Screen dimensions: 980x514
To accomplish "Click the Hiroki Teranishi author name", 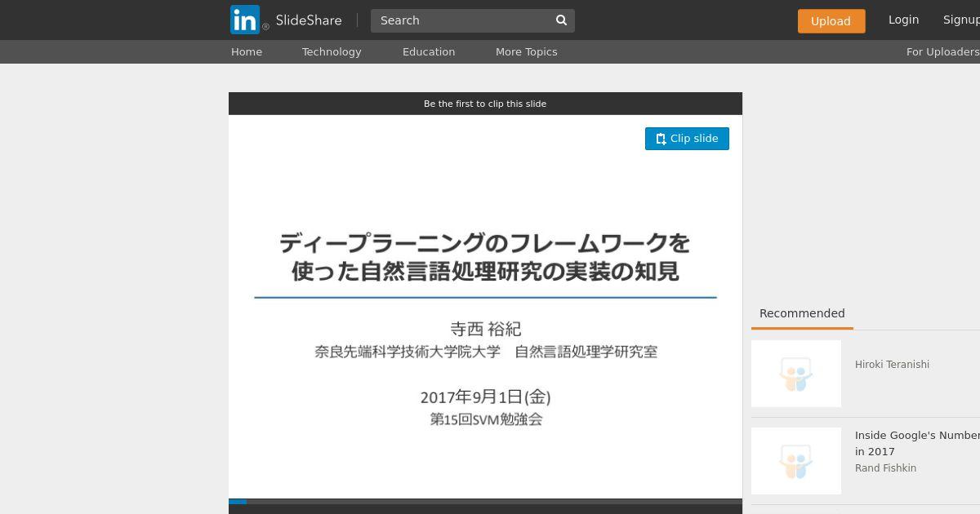I will 892,365.
